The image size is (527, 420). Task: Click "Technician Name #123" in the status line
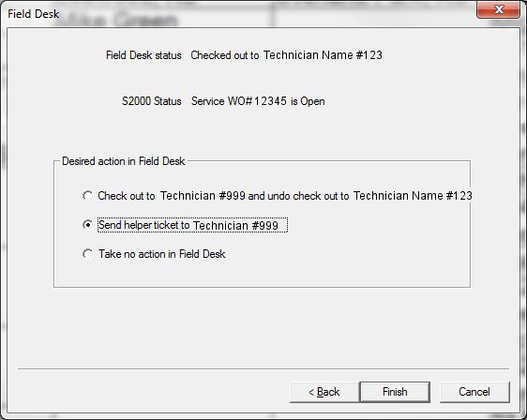pyautogui.click(x=323, y=55)
